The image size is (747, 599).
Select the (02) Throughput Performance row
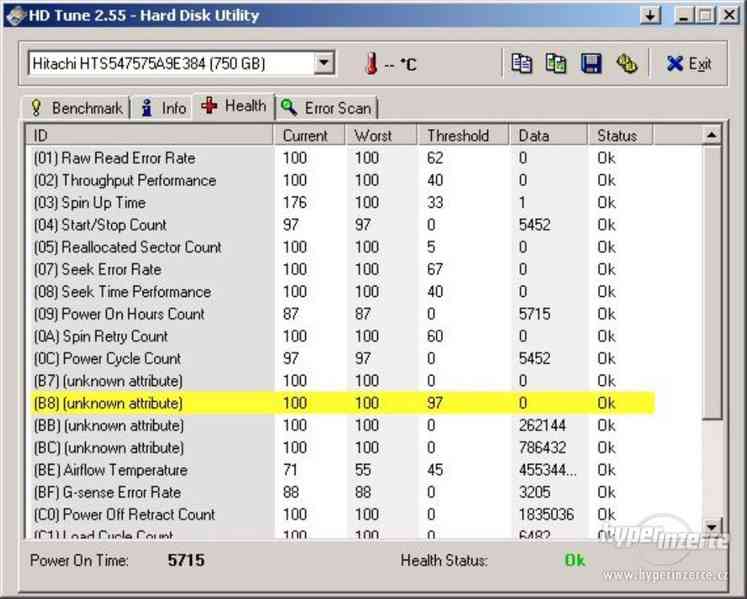(341, 180)
